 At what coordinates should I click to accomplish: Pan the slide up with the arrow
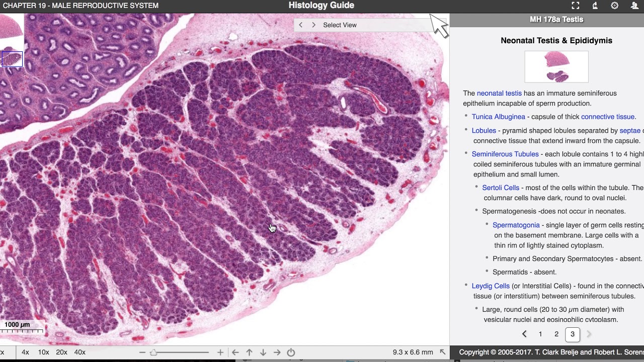tap(249, 352)
